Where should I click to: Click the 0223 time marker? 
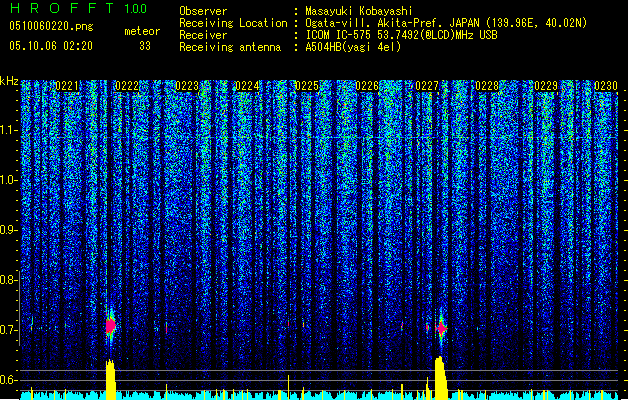coord(187,86)
